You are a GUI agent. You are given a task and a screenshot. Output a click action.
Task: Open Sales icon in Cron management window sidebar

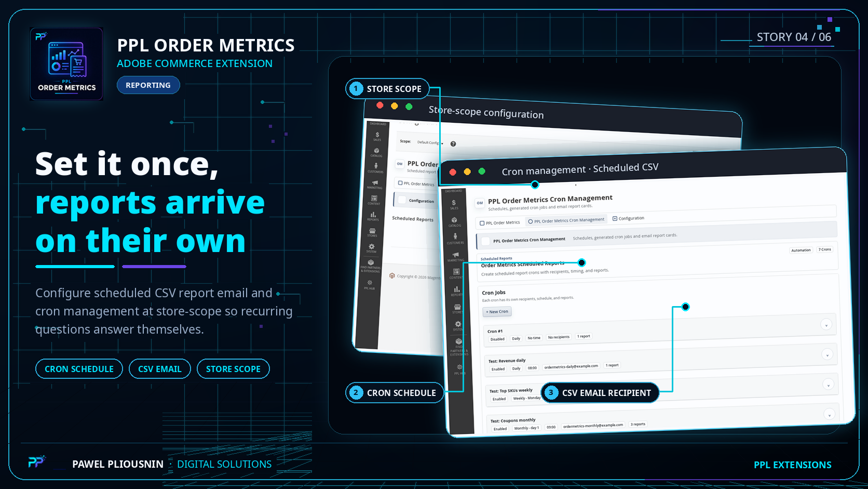(x=454, y=204)
